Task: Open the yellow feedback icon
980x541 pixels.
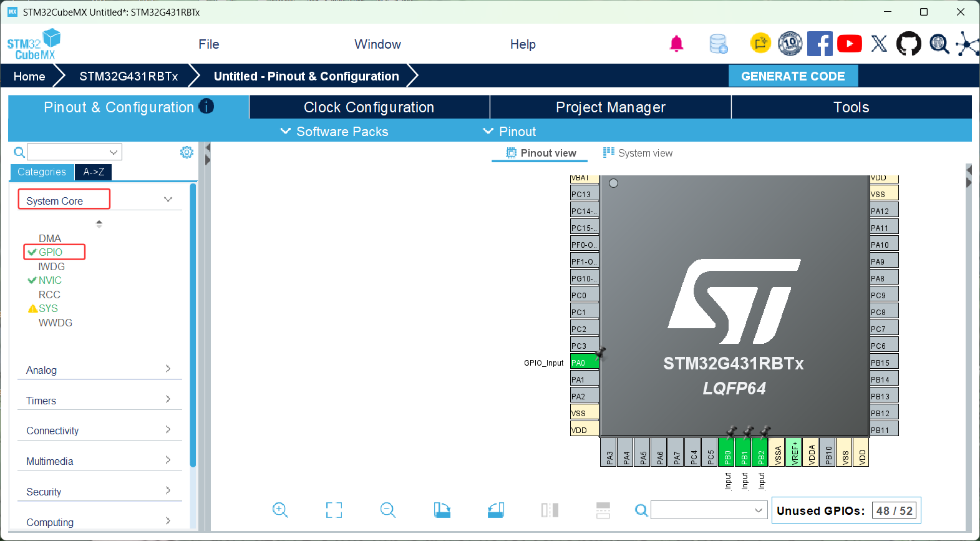Action: pyautogui.click(x=760, y=43)
